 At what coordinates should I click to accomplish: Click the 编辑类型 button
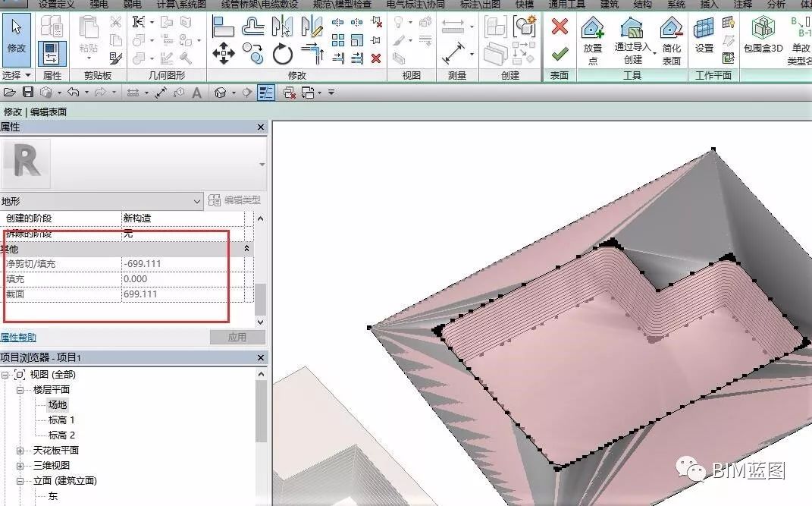coord(234,200)
